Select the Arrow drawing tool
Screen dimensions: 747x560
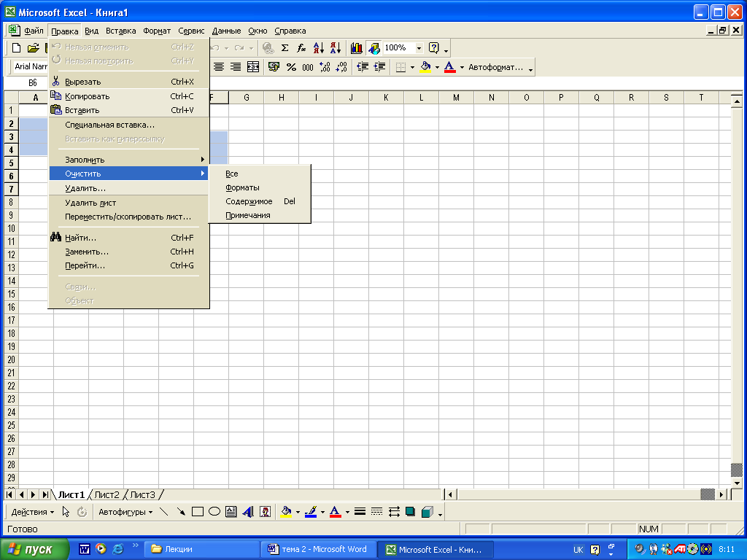tap(181, 512)
